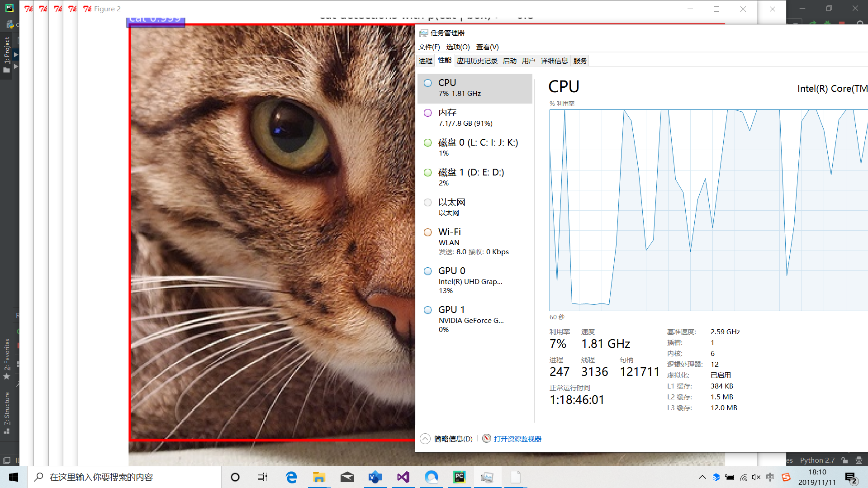Switch to the 进程 tab
The image size is (868, 488).
coord(426,61)
